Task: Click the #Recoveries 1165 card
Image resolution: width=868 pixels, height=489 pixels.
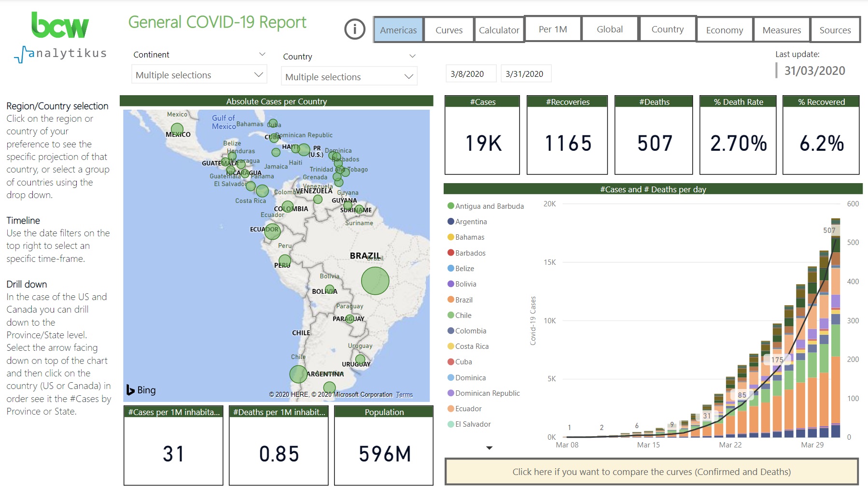Action: (x=567, y=135)
